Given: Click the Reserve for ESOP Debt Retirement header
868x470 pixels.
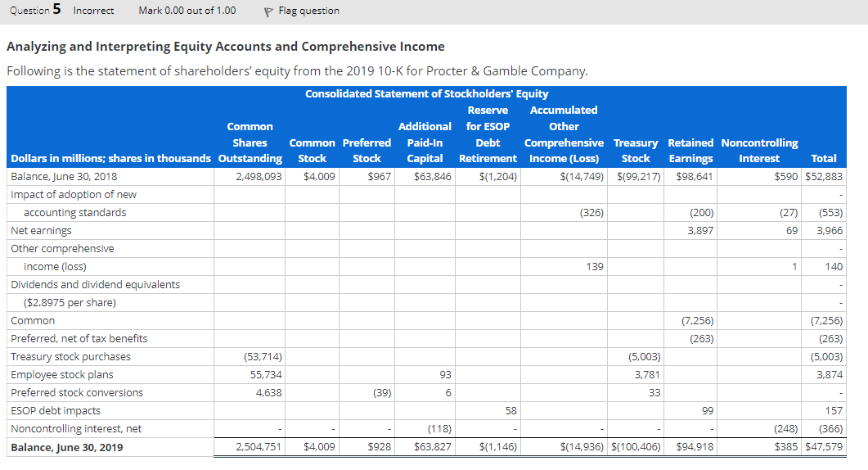Looking at the screenshot, I should click(x=488, y=134).
